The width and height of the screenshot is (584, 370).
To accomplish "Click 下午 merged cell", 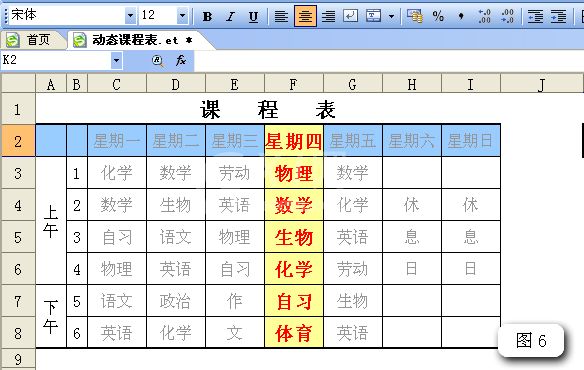I will [51, 317].
